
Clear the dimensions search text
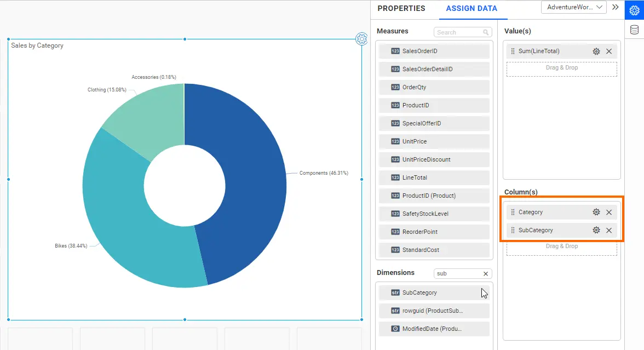pos(485,274)
